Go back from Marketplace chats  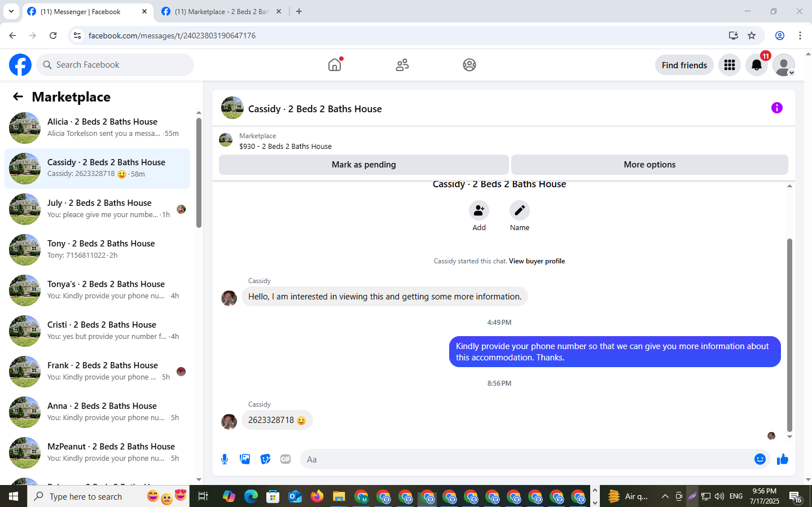(18, 96)
